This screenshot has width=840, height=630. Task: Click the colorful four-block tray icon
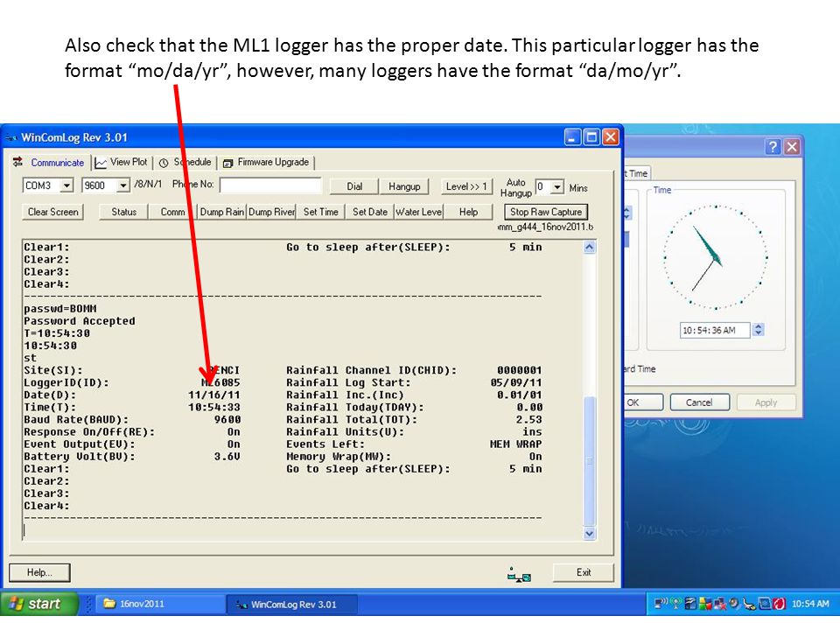coord(705,604)
